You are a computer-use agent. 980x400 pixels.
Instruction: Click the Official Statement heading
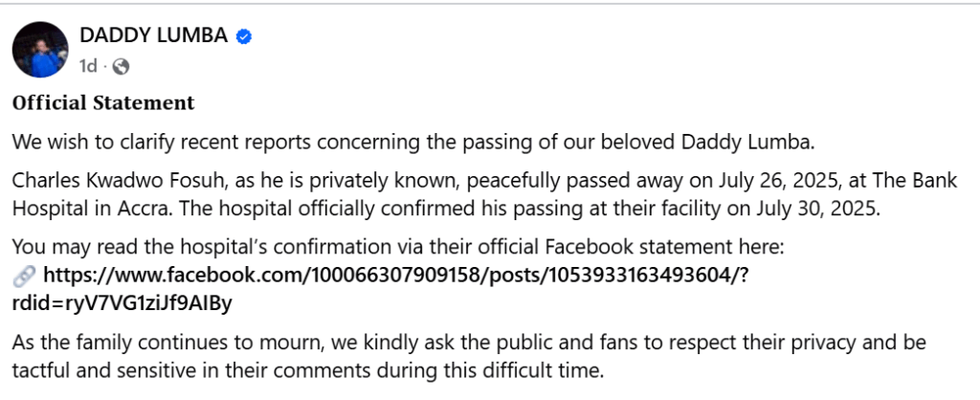103,102
